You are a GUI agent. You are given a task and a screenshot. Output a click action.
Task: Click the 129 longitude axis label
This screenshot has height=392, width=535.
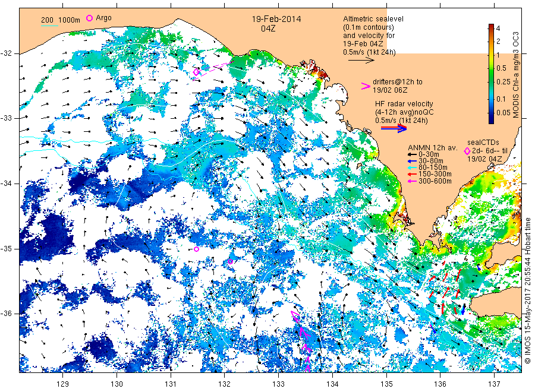click(63, 384)
